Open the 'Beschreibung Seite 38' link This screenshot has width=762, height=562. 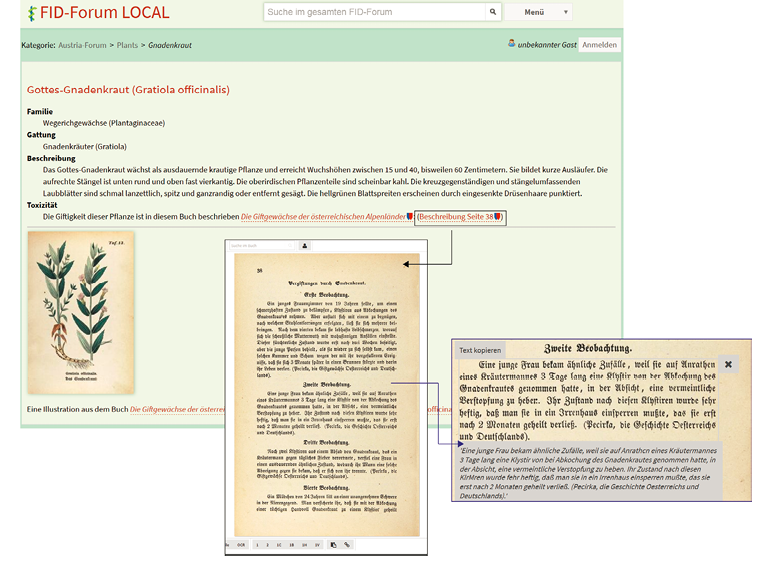pos(456,217)
